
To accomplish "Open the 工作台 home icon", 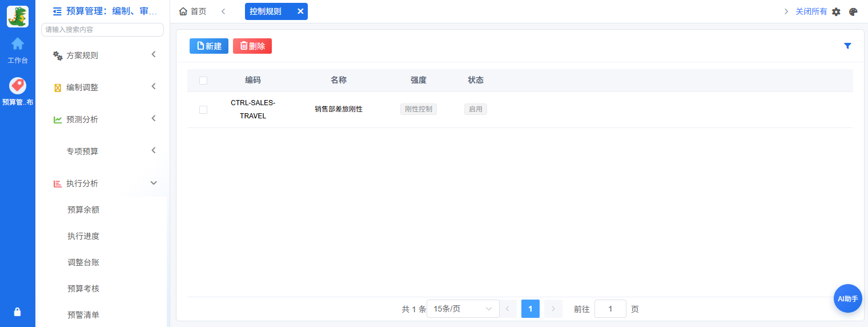I will [18, 43].
